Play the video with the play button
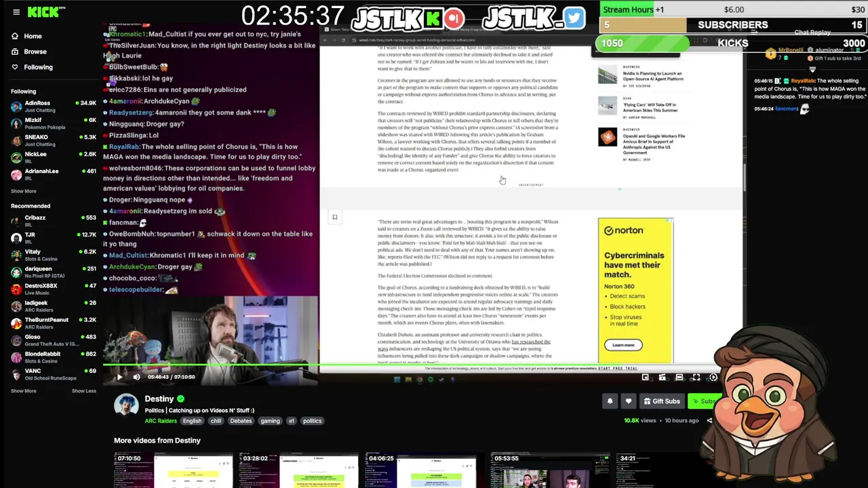 (119, 377)
